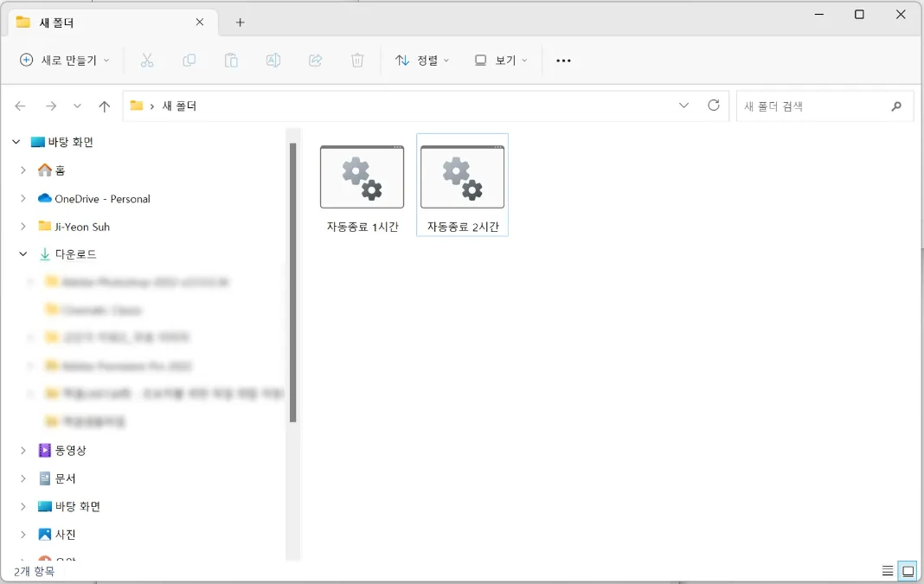Click the Share icon in the toolbar
Viewport: 924px width, 584px height.
coord(315,60)
